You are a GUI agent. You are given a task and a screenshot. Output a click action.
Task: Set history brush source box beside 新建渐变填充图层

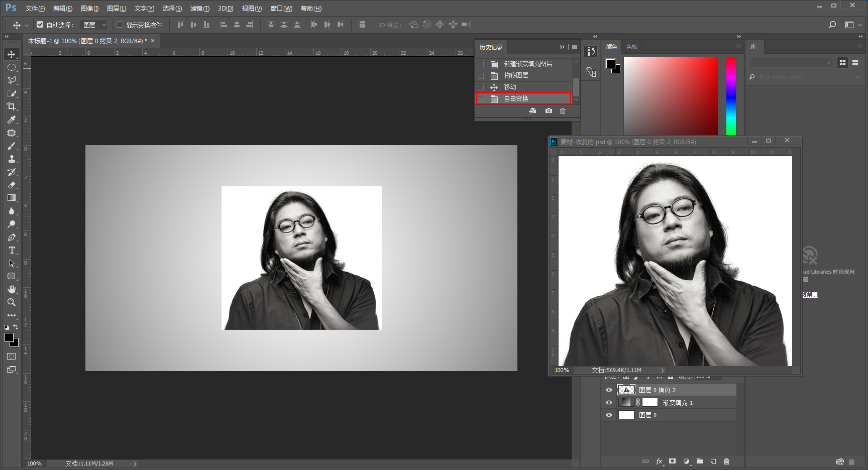[481, 64]
